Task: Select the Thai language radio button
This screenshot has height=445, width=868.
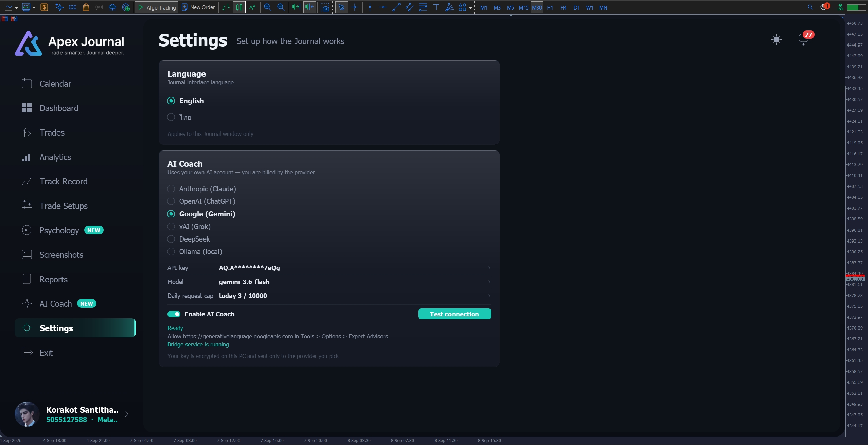Action: click(171, 117)
